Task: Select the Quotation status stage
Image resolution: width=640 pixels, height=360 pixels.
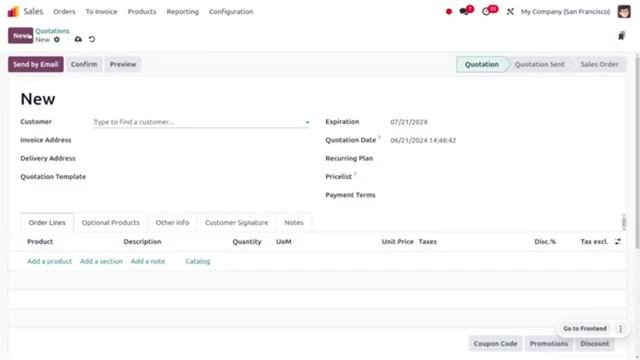Action: click(x=482, y=64)
